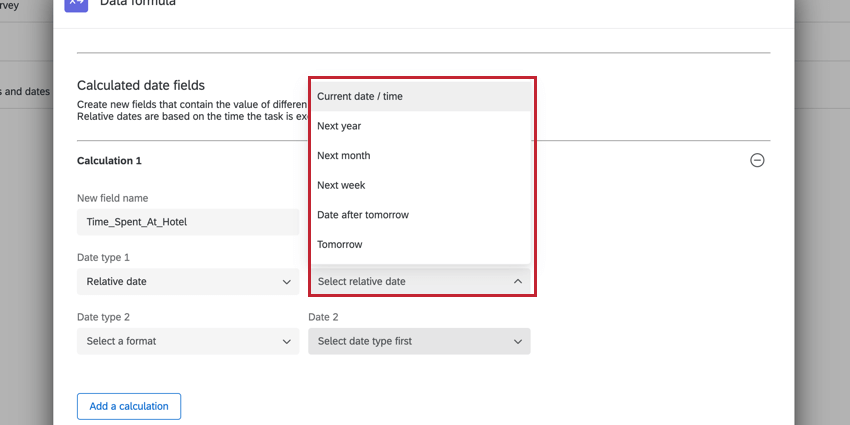The width and height of the screenshot is (850, 425).
Task: Focus the Time_Spent_At_Hotel name field
Action: [187, 222]
